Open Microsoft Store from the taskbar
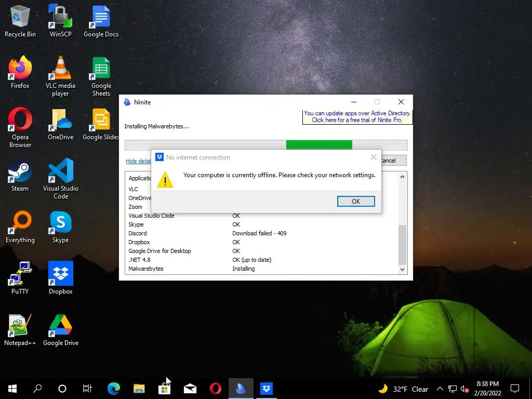Image resolution: width=532 pixels, height=399 pixels. click(165, 389)
